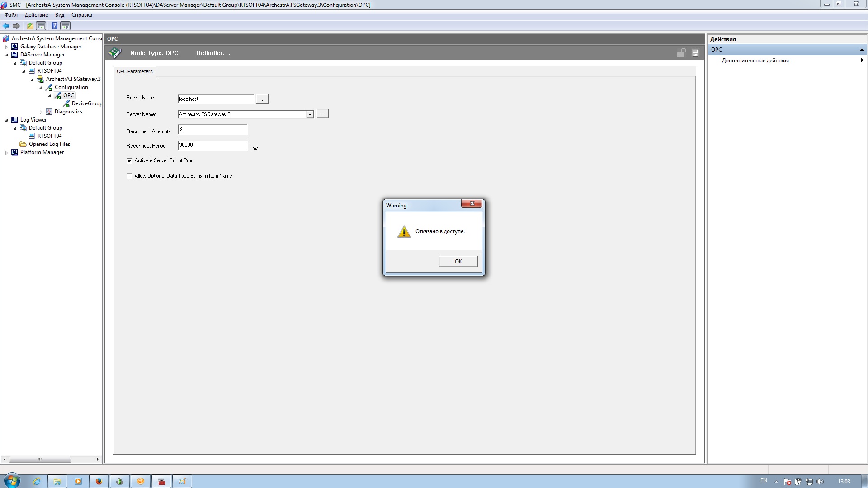Enable Allow Optional Data Type Suffix checkbox

pos(129,176)
